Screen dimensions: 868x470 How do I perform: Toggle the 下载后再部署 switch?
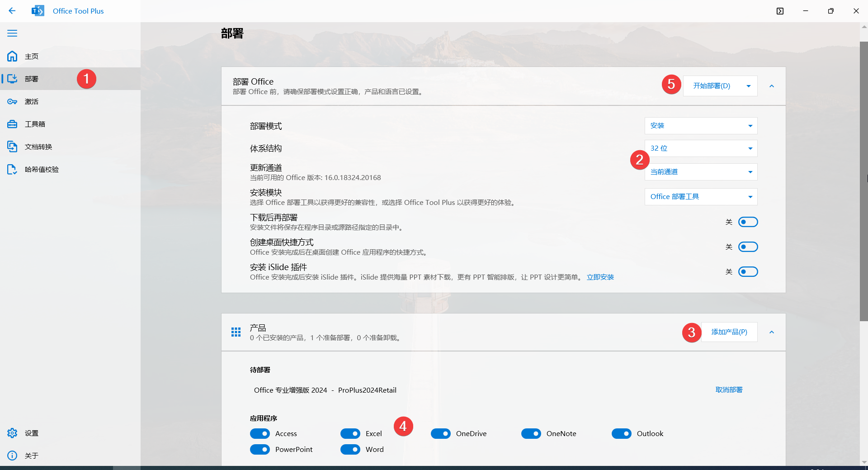point(748,222)
